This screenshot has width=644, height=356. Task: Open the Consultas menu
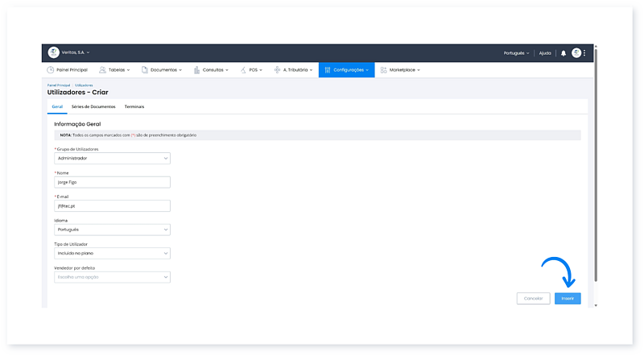tap(211, 70)
